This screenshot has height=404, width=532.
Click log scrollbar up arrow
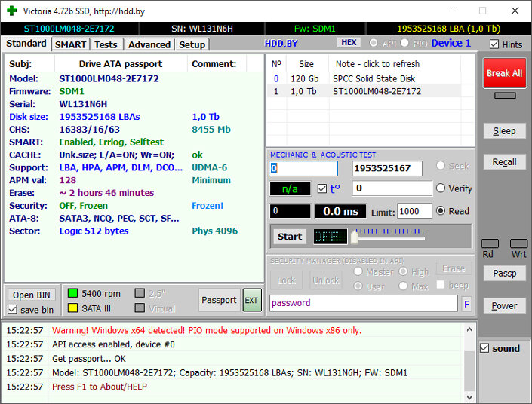(x=469, y=329)
